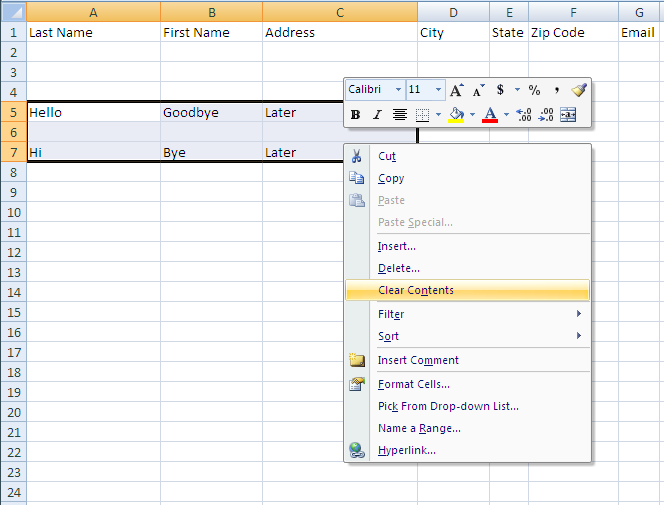Toggle Center alignment in mini toolbar
The height and width of the screenshot is (505, 664).
click(x=399, y=114)
